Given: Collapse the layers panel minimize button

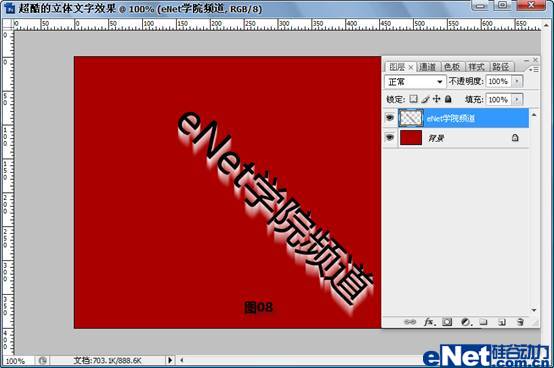Looking at the screenshot, I should (526, 60).
